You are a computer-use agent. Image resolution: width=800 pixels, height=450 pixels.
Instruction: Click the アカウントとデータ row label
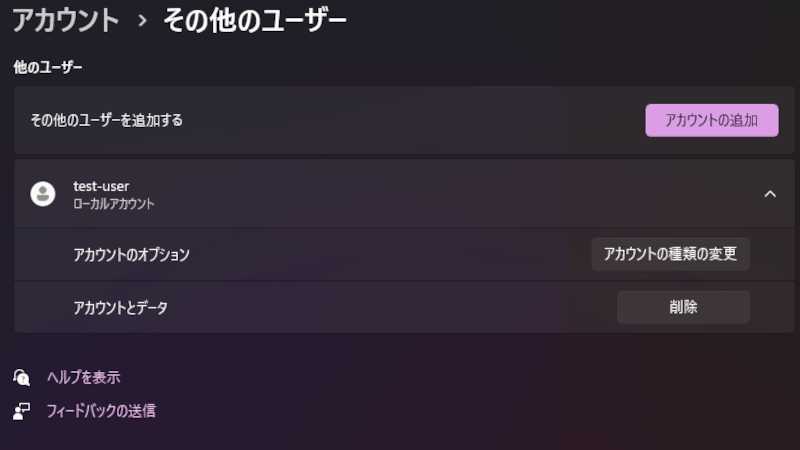(x=120, y=308)
